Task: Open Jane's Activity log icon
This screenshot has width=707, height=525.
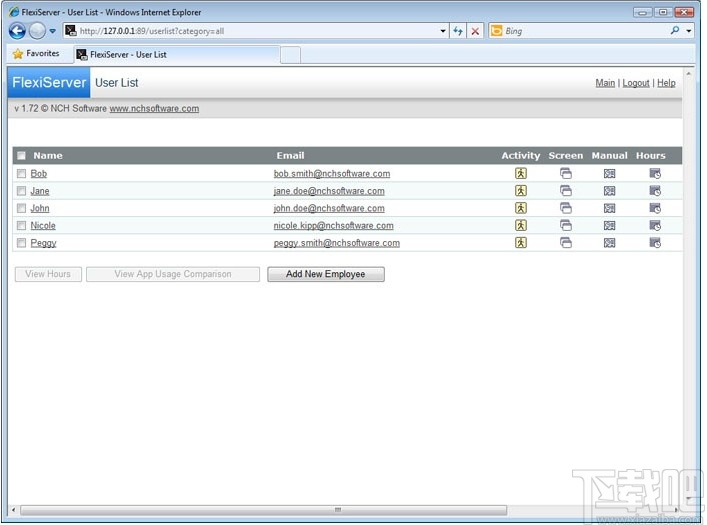Action: point(521,190)
